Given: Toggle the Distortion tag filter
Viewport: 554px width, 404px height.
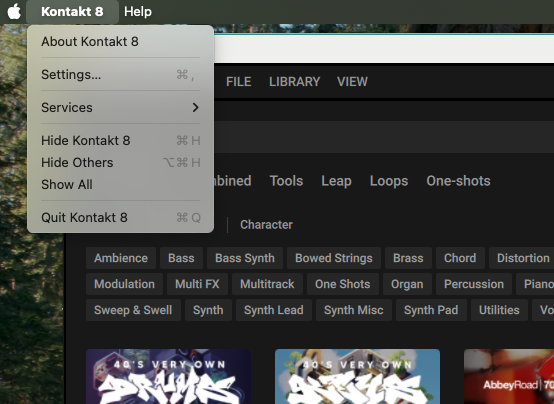Looking at the screenshot, I should point(521,258).
